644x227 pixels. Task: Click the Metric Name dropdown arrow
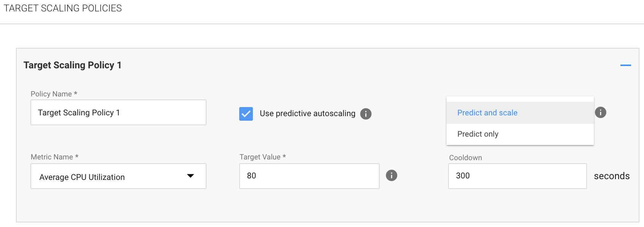click(x=191, y=176)
